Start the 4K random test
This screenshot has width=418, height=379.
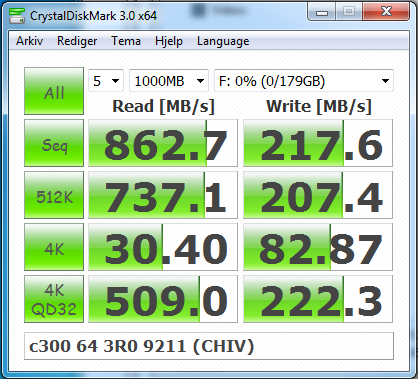point(54,247)
